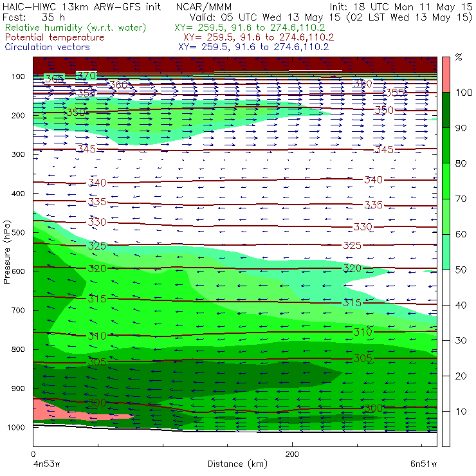
Task: Select the red XY= 259.5, 91.6 coordinates line
Action: 259,37
